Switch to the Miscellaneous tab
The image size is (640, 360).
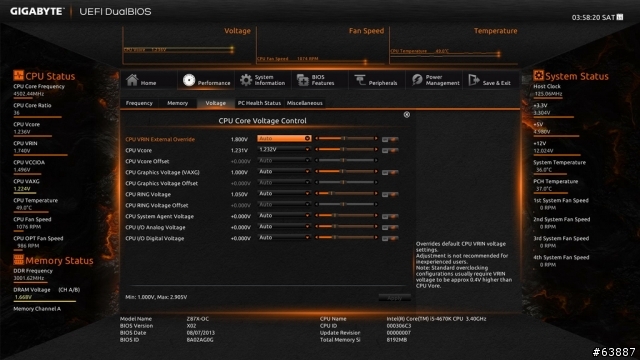(x=304, y=103)
